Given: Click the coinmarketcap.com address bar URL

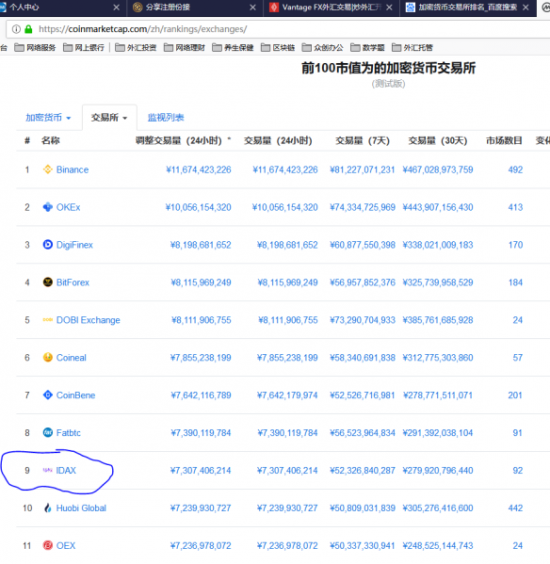Looking at the screenshot, I should coord(143,29).
